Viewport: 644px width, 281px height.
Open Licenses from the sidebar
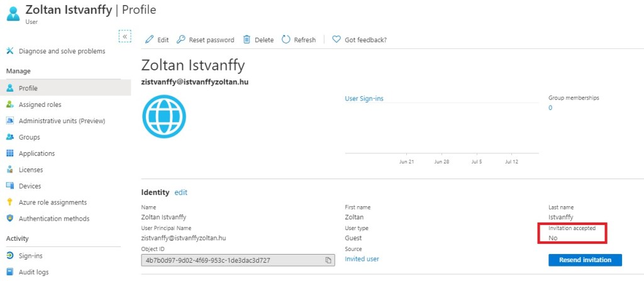pos(31,170)
